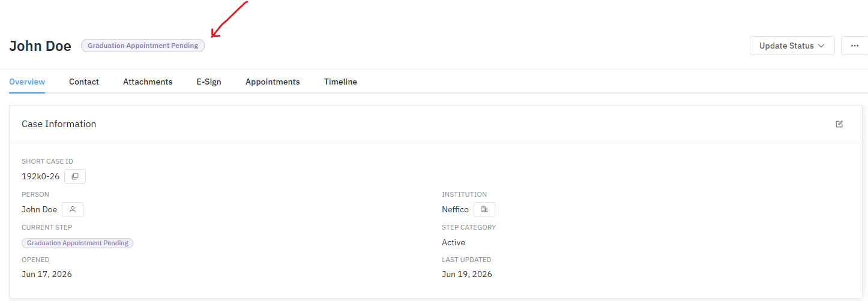Click the INSTITUTION field label

pos(465,194)
